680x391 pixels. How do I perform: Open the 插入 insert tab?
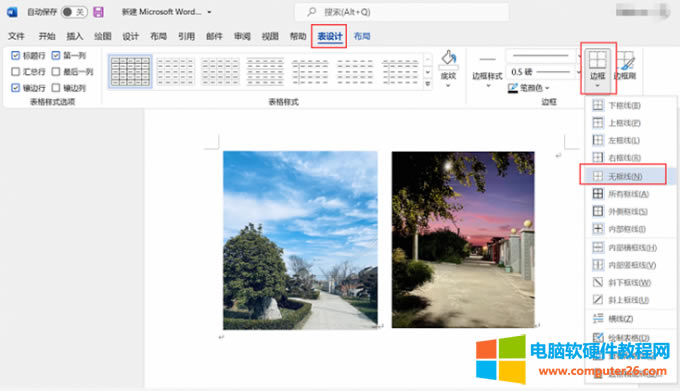click(x=75, y=36)
